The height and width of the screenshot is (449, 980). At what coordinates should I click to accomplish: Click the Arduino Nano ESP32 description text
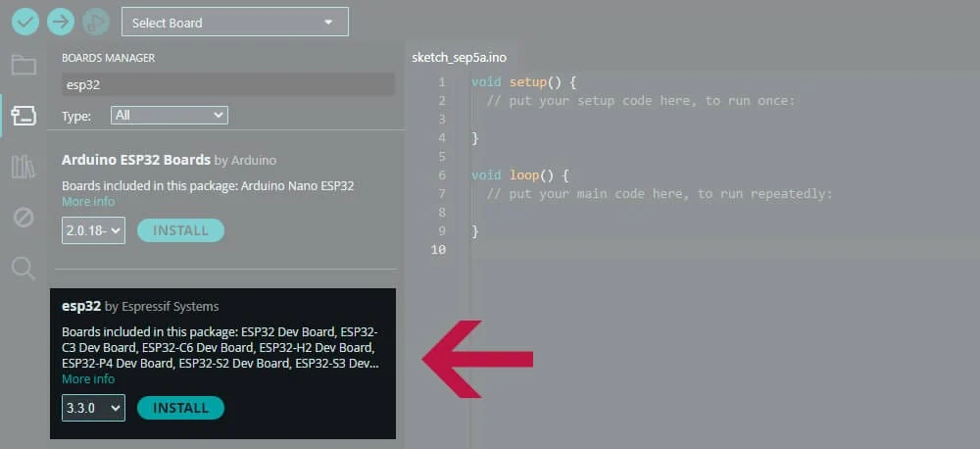208,185
